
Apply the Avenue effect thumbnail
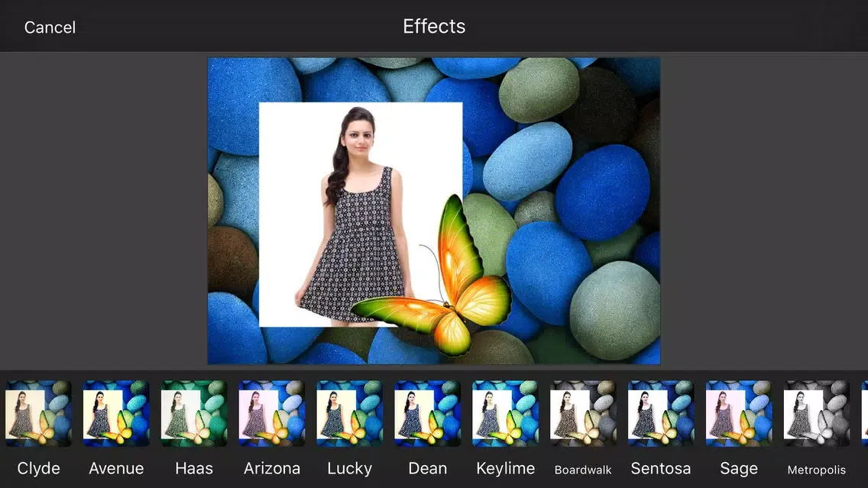[116, 413]
